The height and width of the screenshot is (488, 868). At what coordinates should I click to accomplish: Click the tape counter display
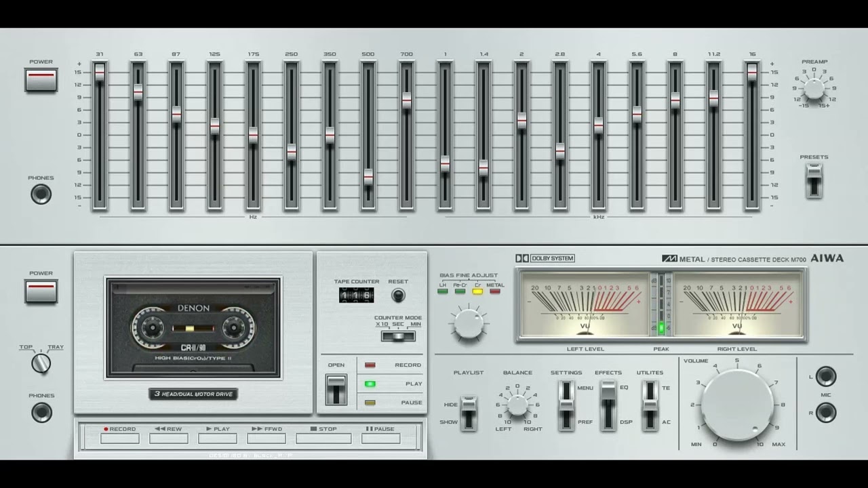pyautogui.click(x=356, y=296)
